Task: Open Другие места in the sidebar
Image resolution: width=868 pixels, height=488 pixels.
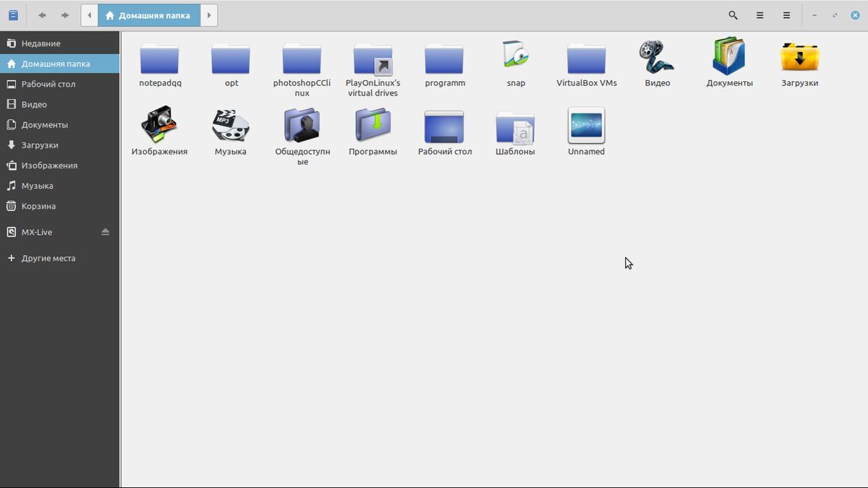Action: 60,258
